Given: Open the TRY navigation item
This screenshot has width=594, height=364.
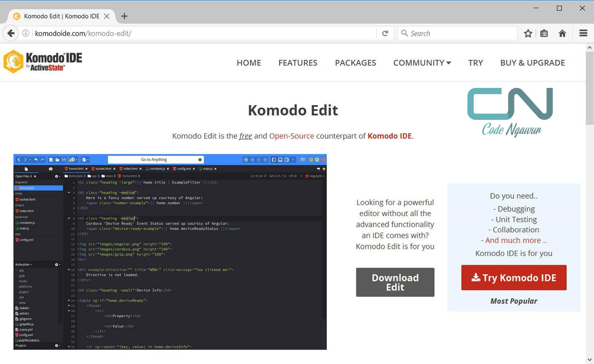Looking at the screenshot, I should pos(476,63).
